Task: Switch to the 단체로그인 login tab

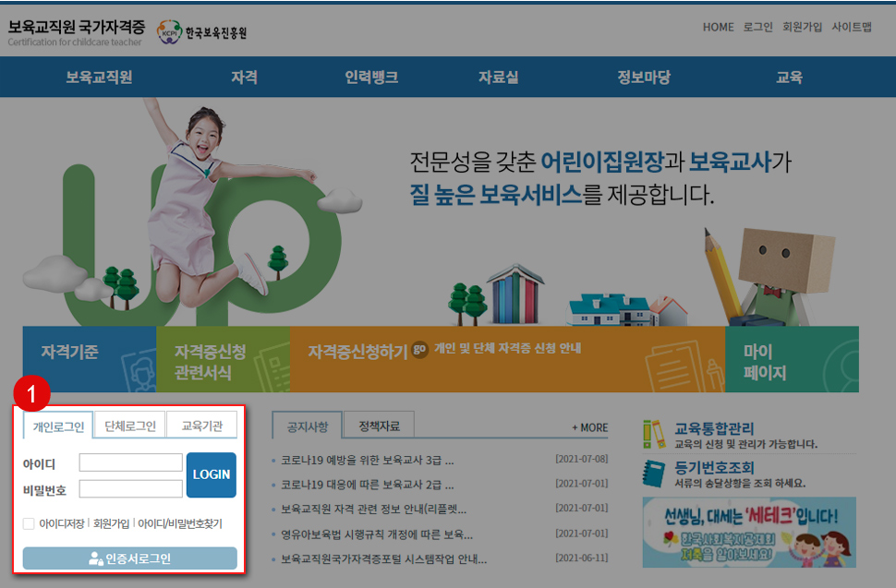Action: click(x=129, y=425)
